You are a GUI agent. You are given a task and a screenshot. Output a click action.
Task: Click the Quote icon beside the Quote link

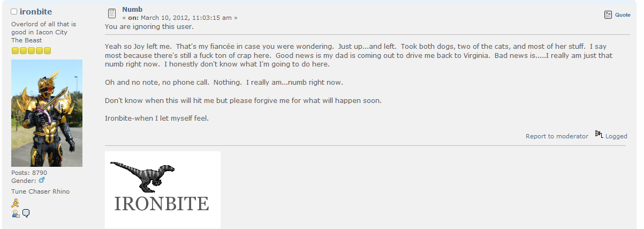coord(608,15)
